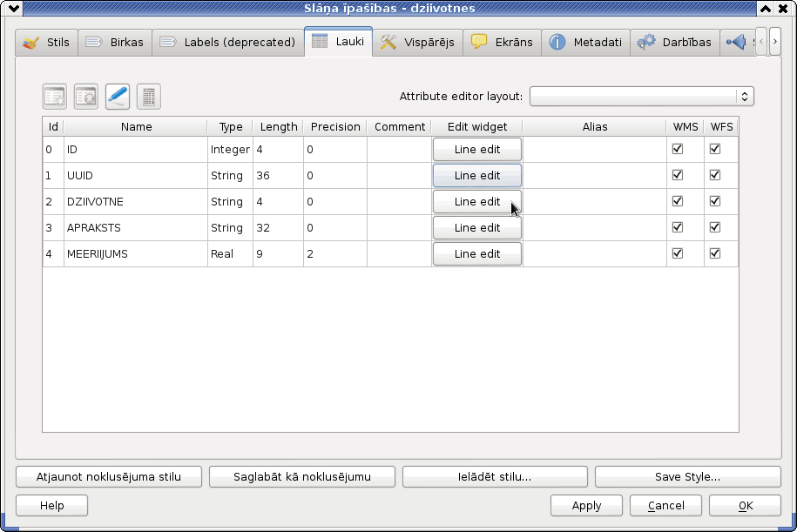Switch to the Birkas tab

pyautogui.click(x=115, y=42)
